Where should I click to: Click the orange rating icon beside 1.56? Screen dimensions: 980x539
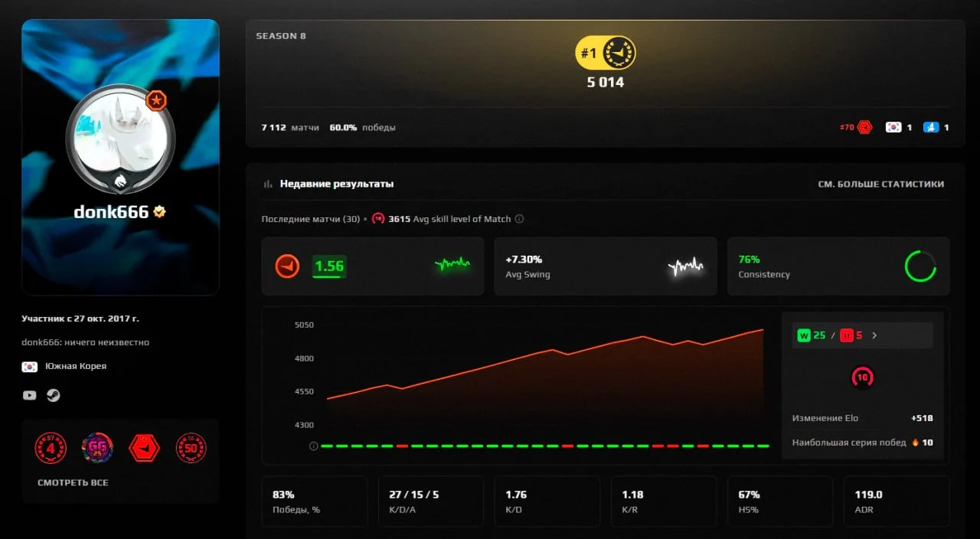288,266
